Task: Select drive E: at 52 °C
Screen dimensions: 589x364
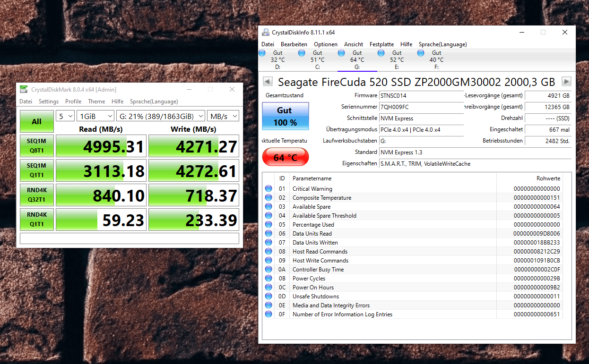Action: 397,60
